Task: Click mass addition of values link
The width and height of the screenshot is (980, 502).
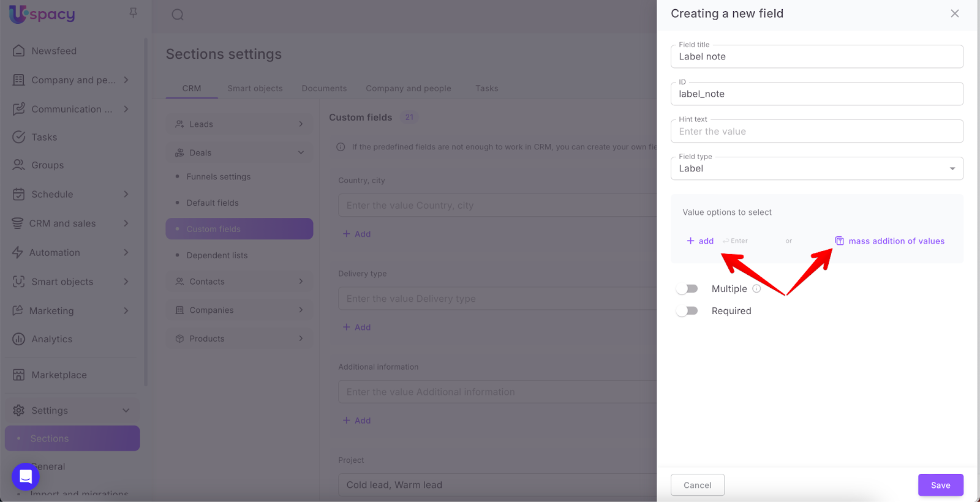Action: pyautogui.click(x=895, y=241)
